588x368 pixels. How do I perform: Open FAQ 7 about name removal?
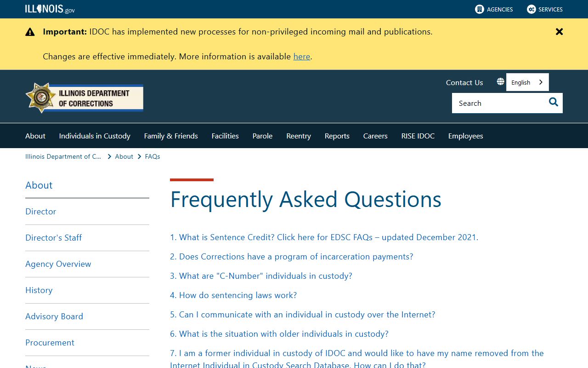point(357,359)
